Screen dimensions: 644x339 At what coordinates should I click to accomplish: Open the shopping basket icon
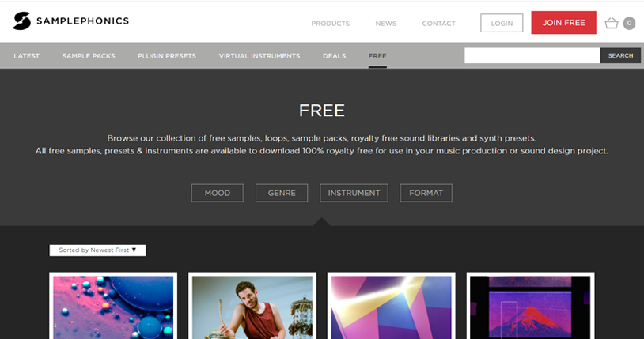[x=611, y=23]
